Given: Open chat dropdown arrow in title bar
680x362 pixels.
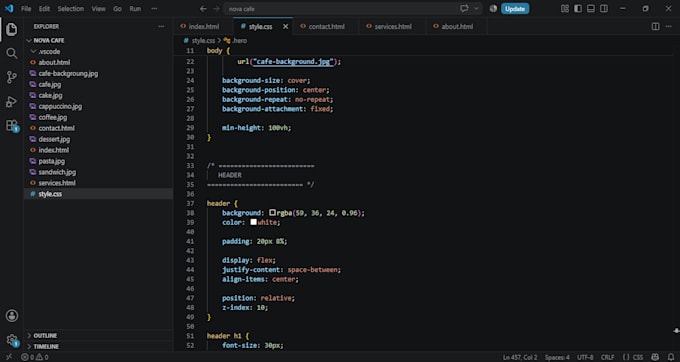Looking at the screenshot, I should coord(476,9).
